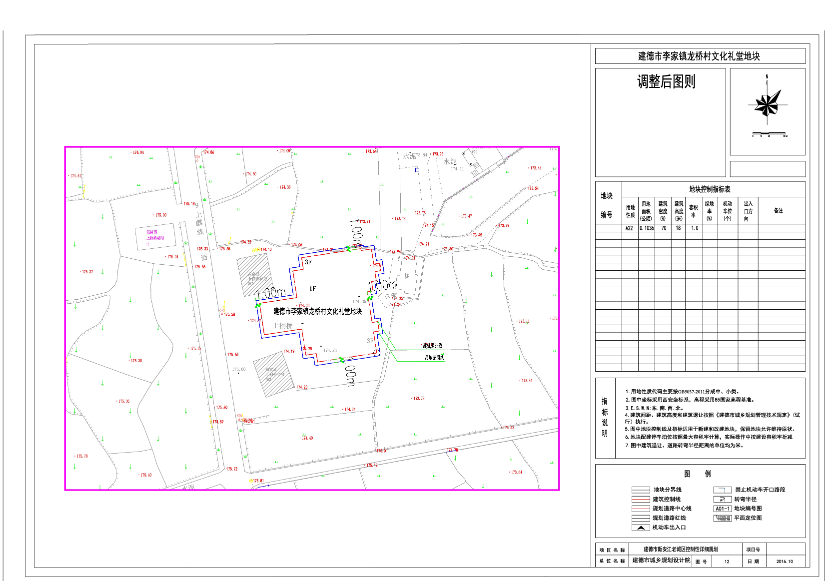
Task: Select the title 调整后图则
Action: (x=665, y=83)
